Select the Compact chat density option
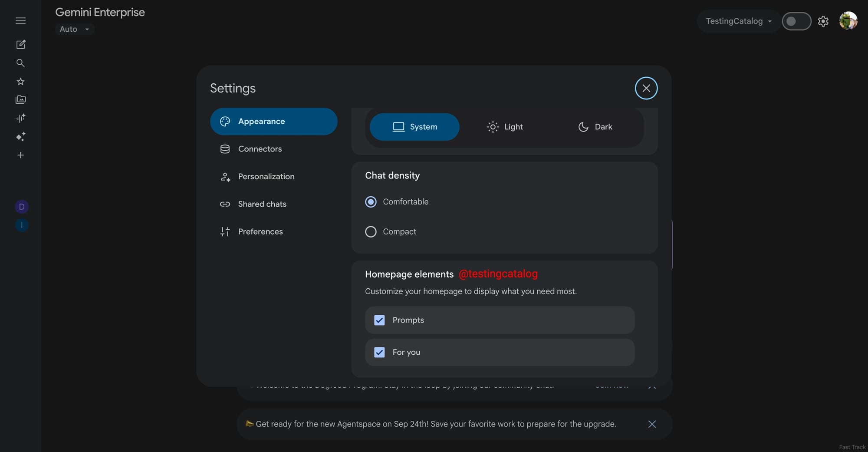 point(371,232)
